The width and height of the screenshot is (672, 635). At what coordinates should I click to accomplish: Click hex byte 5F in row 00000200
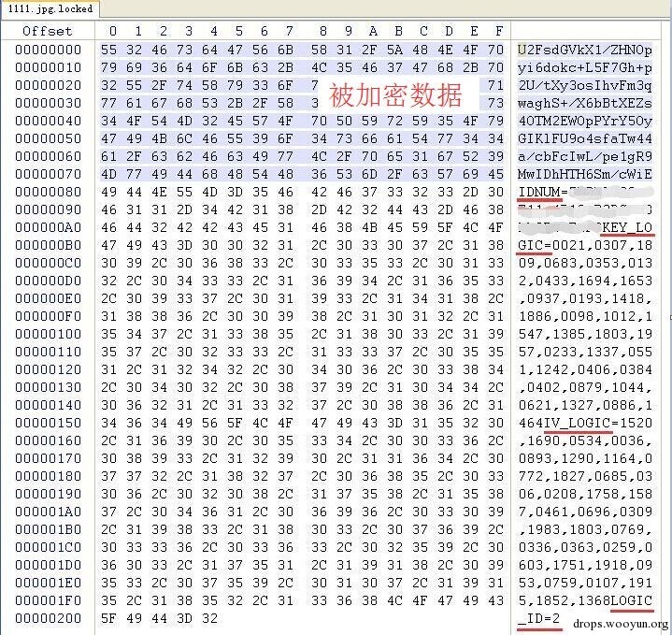(x=108, y=618)
